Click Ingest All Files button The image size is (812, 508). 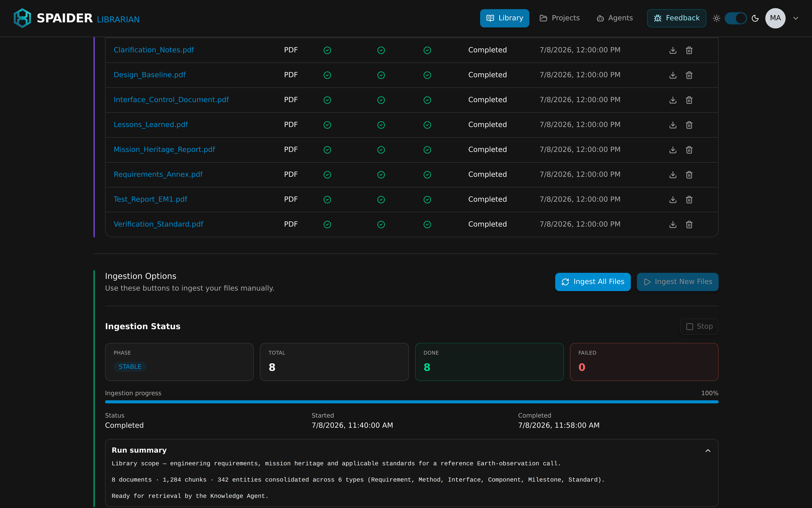point(593,282)
